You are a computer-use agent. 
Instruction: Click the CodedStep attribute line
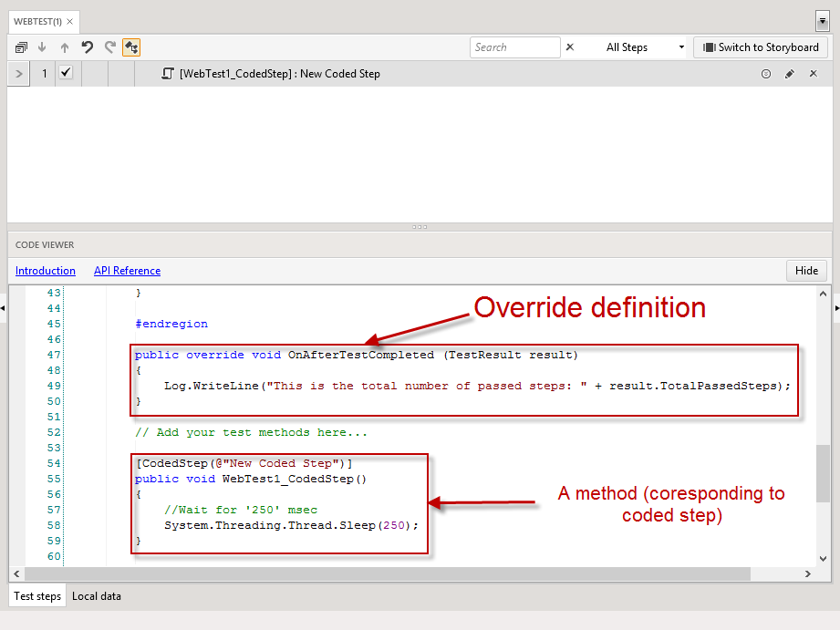point(244,463)
